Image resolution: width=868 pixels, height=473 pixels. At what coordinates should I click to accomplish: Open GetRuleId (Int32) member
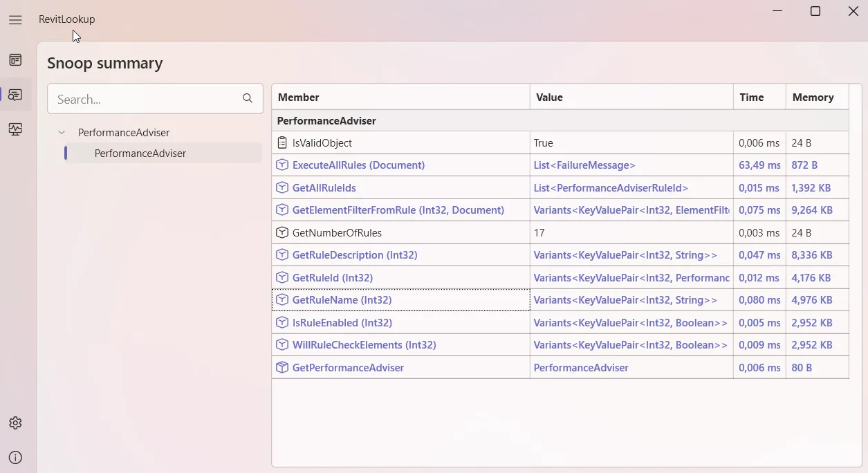tap(333, 277)
